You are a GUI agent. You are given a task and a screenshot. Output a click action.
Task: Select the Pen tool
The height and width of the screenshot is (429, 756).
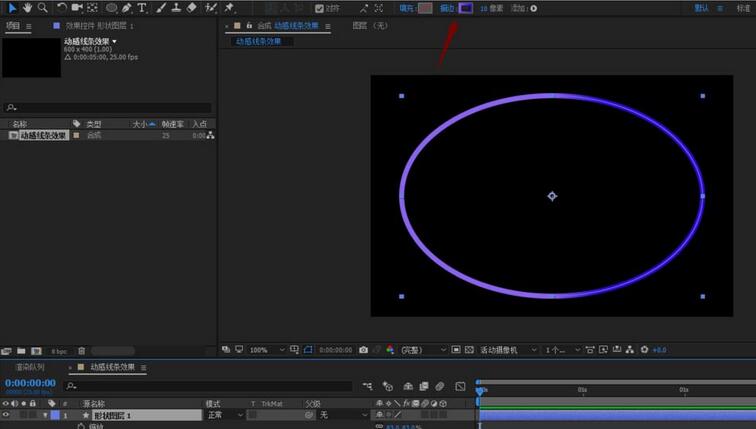click(126, 8)
